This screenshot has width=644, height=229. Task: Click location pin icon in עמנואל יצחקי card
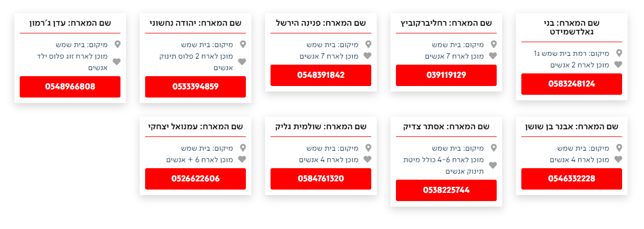point(243,148)
